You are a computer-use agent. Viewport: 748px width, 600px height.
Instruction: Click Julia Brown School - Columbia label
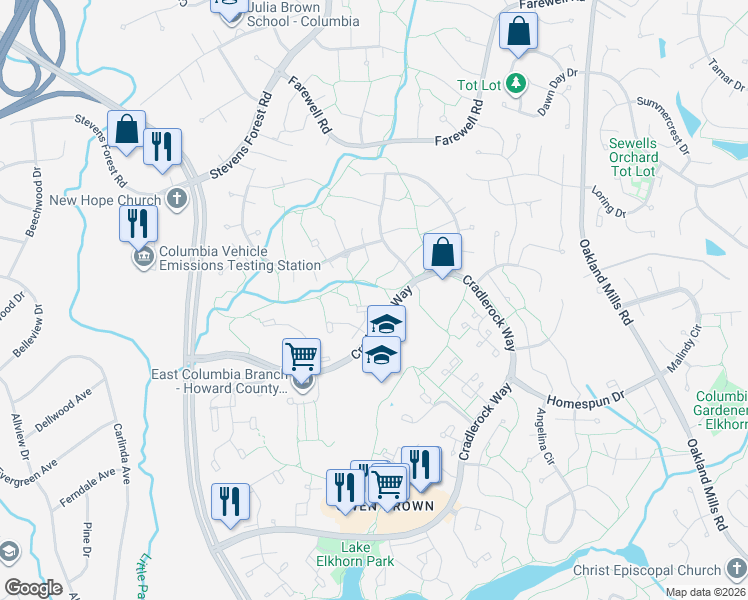(303, 14)
